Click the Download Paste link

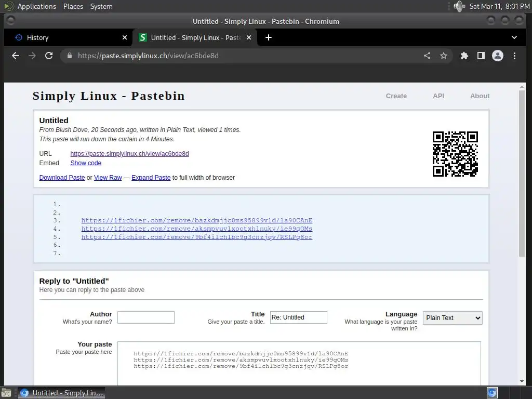click(x=62, y=178)
